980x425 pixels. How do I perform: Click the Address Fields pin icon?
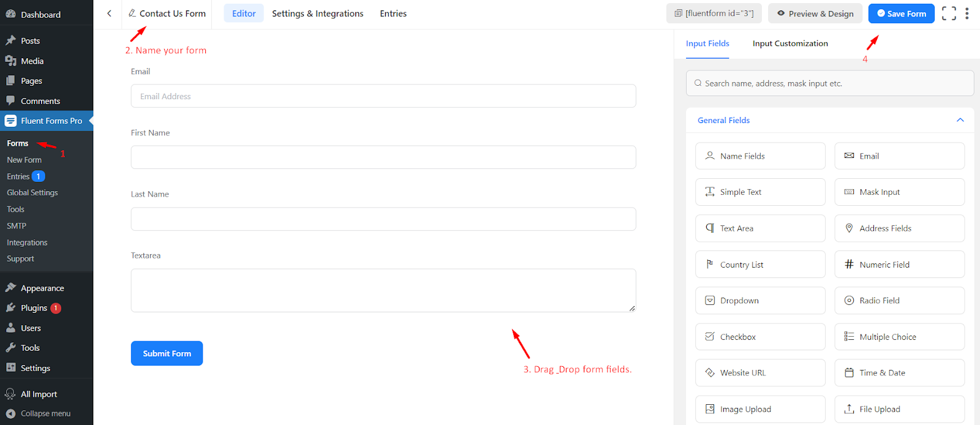click(849, 228)
